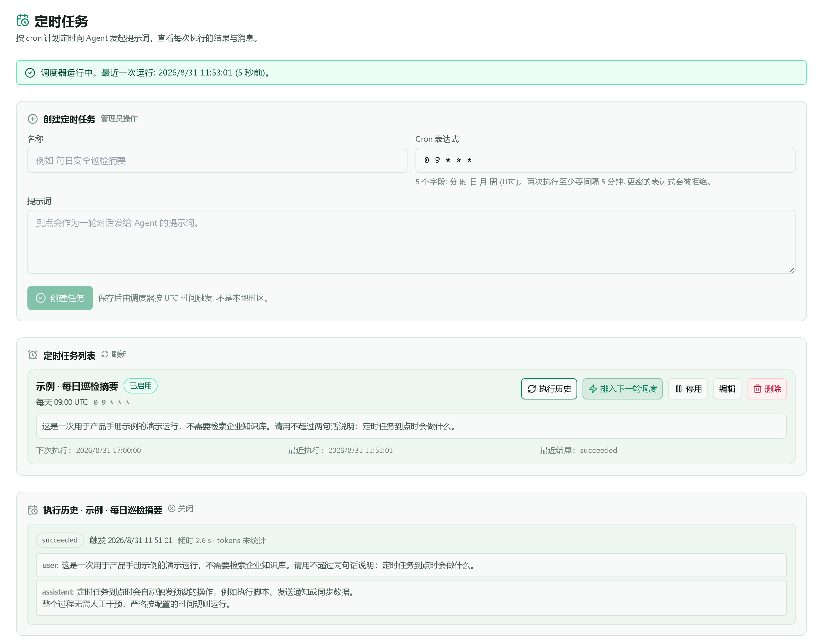823x644 pixels.
Task: Click the 耗时 2.6 s · tokens 未统计 text
Action: pos(222,540)
